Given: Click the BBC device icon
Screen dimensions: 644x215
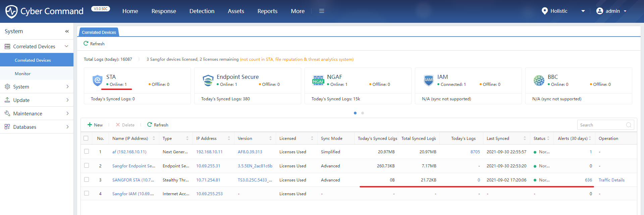Looking at the screenshot, I should (x=539, y=80).
